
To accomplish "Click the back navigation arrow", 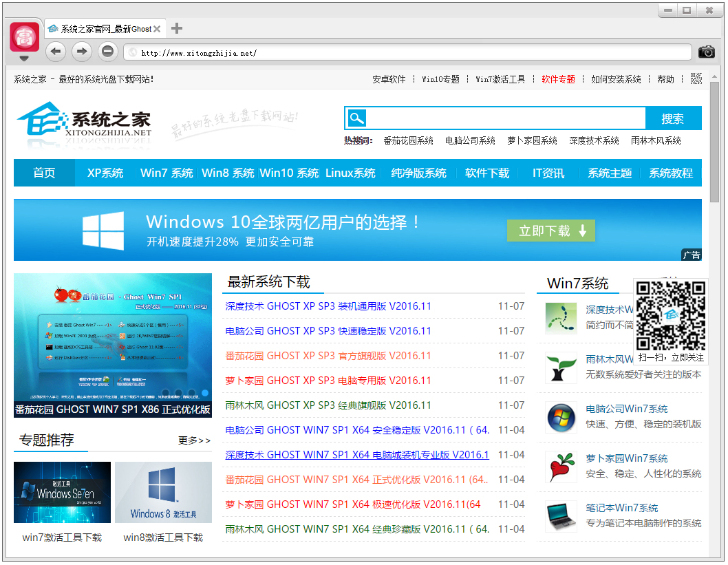I will (x=55, y=51).
